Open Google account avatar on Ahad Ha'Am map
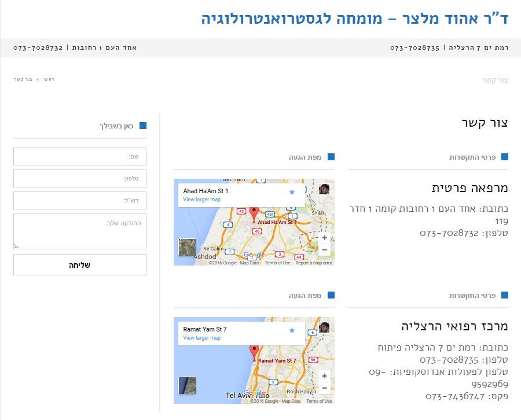This screenshot has width=521, height=420. (x=324, y=189)
